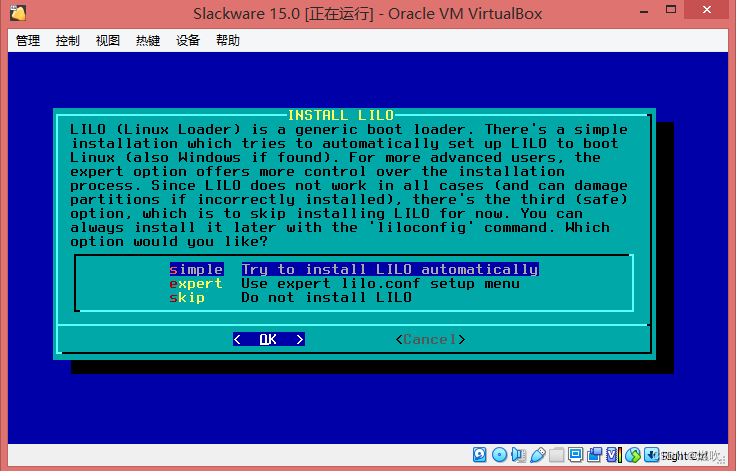The height and width of the screenshot is (471, 736).
Task: Open the 控制 menu
Action: click(68, 40)
